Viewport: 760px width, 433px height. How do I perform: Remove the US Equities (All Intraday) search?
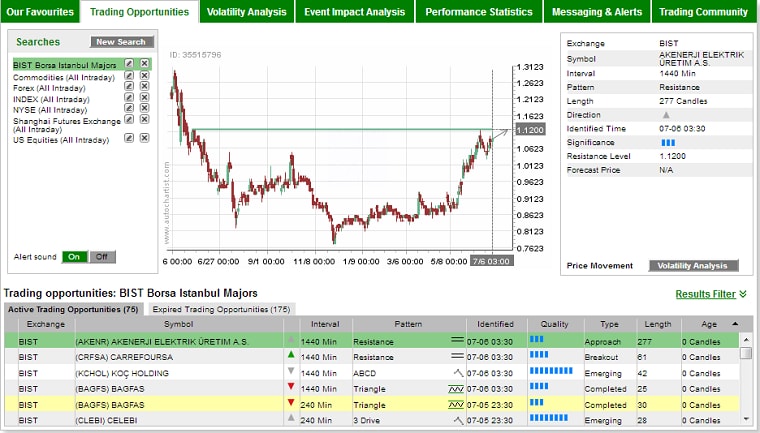(x=144, y=138)
